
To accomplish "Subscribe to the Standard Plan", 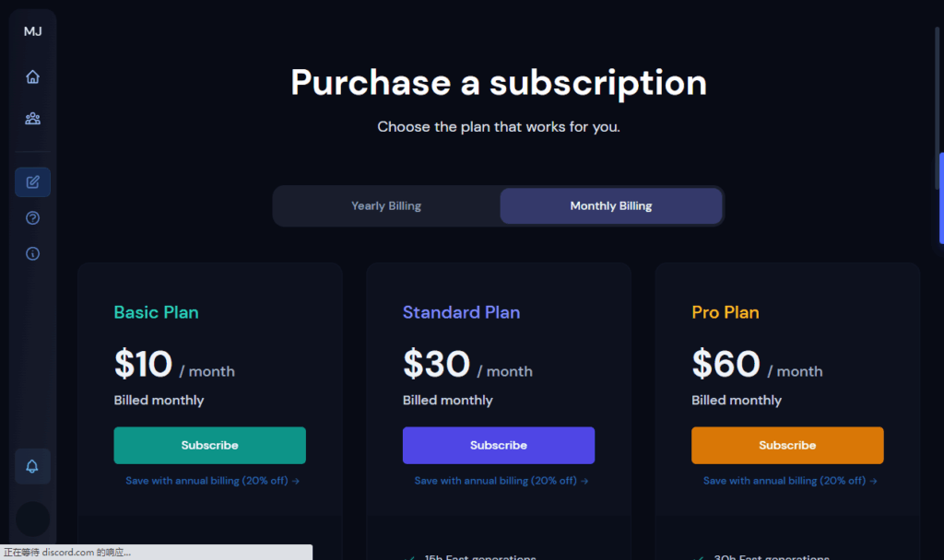I will click(499, 446).
